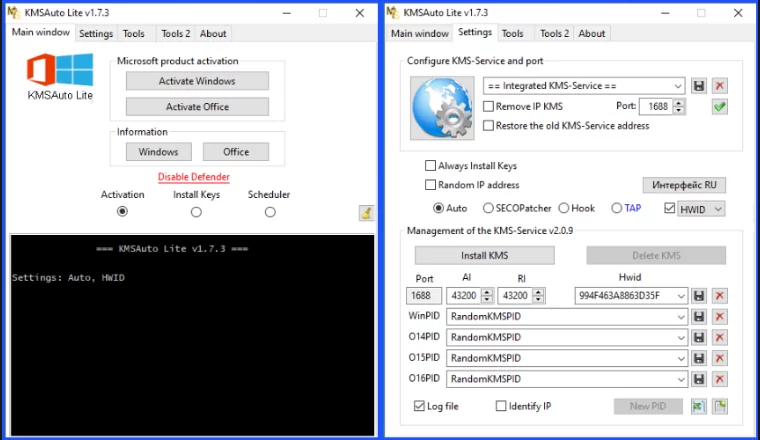760x440 pixels.
Task: Select the Install Keys radio button
Action: [x=196, y=212]
